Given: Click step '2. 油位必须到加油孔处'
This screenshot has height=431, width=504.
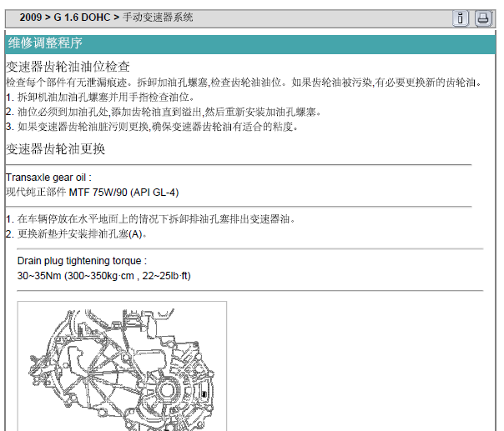Looking at the screenshot, I should (164, 112).
